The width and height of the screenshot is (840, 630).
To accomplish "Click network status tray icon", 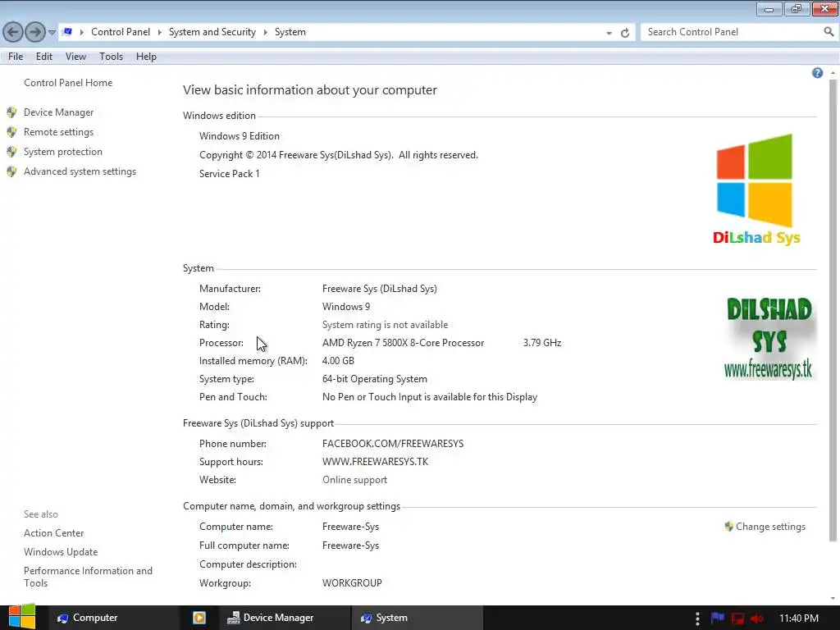I will coord(737,619).
